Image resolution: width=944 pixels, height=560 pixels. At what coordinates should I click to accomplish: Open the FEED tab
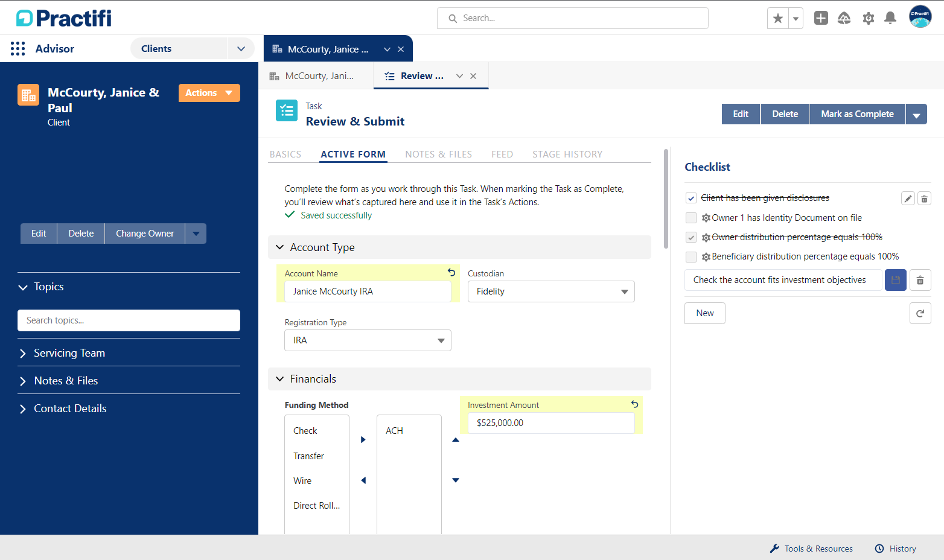pyautogui.click(x=502, y=154)
